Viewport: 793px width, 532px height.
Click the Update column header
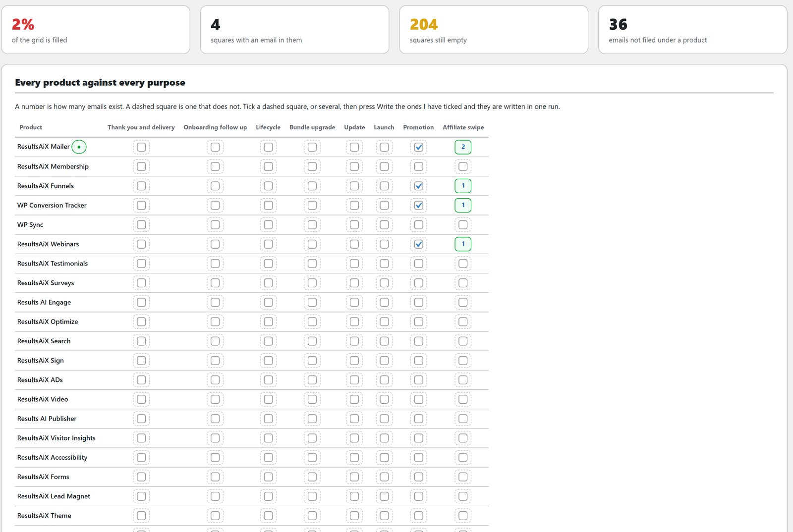point(354,127)
